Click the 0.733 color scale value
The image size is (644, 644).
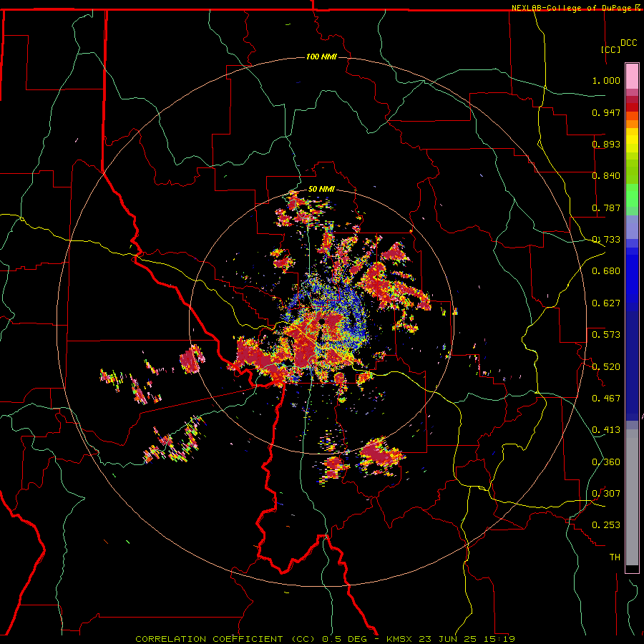[606, 240]
